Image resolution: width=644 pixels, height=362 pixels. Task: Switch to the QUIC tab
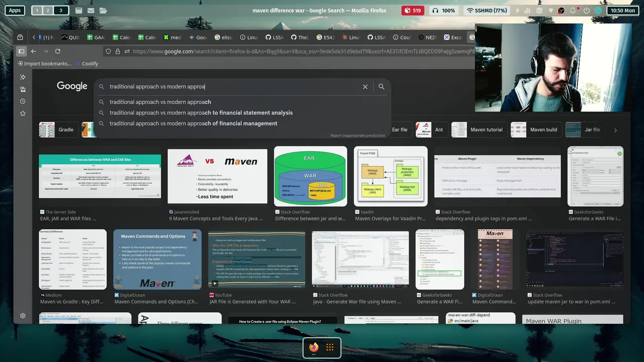coord(70,37)
